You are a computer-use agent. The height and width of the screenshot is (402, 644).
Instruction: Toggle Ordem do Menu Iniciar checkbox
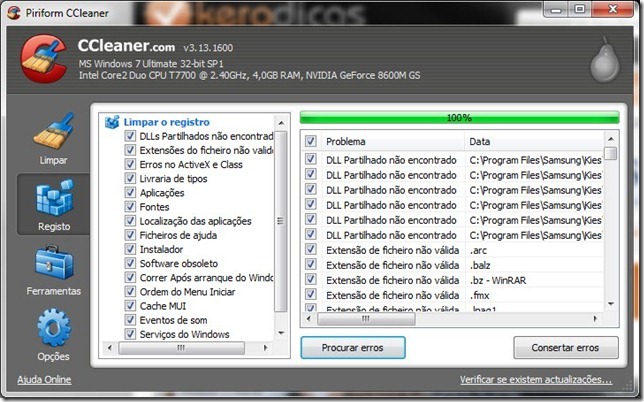(x=130, y=292)
